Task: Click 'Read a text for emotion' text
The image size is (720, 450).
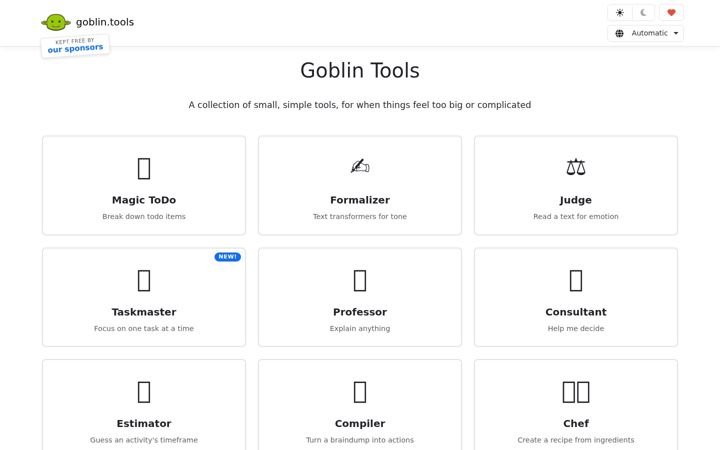Action: click(576, 216)
